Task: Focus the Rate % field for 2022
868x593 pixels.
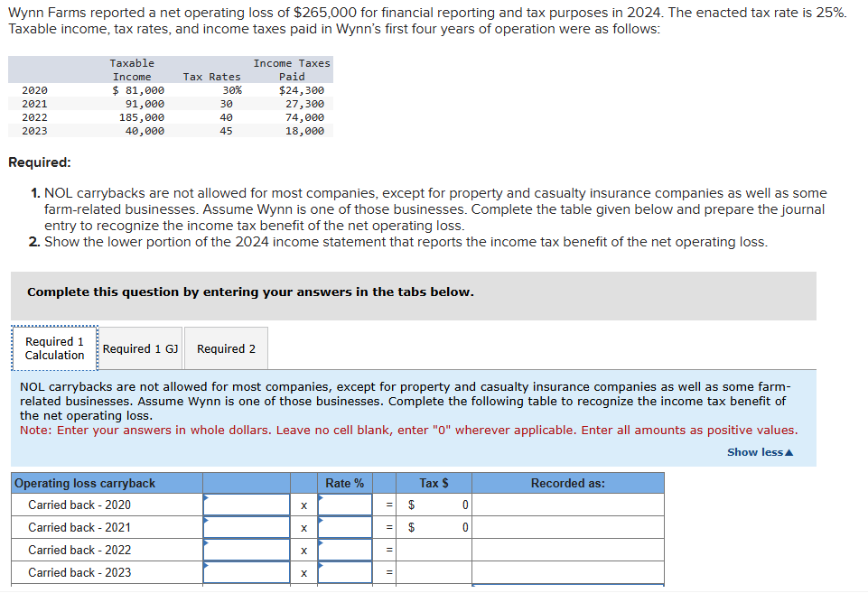Action: [345, 551]
